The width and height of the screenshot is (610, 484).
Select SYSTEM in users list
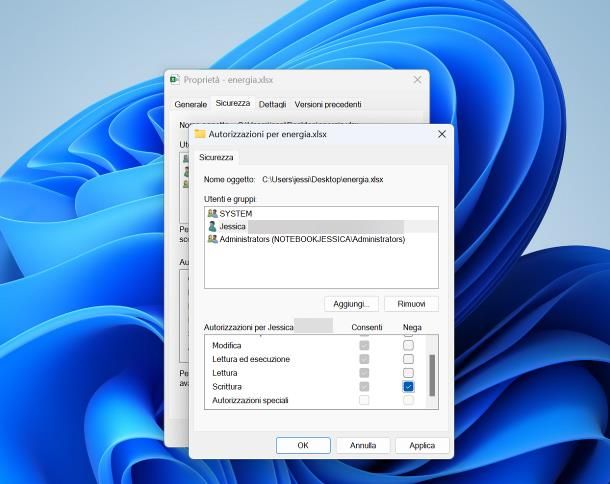click(321, 213)
